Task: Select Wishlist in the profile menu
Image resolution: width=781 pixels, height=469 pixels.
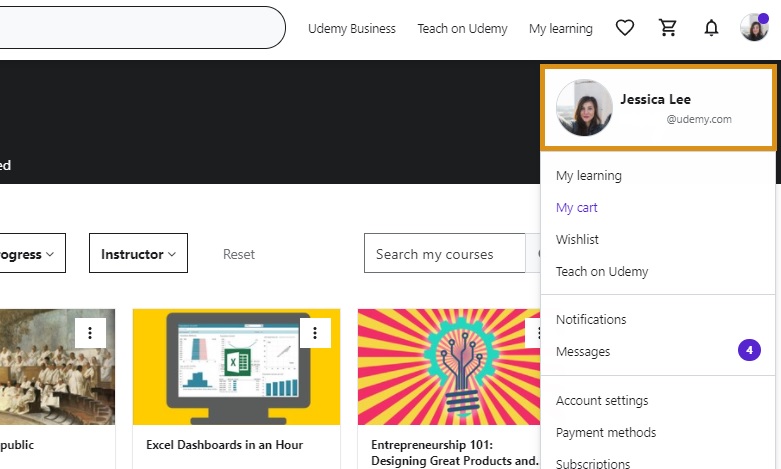Action: [578, 240]
